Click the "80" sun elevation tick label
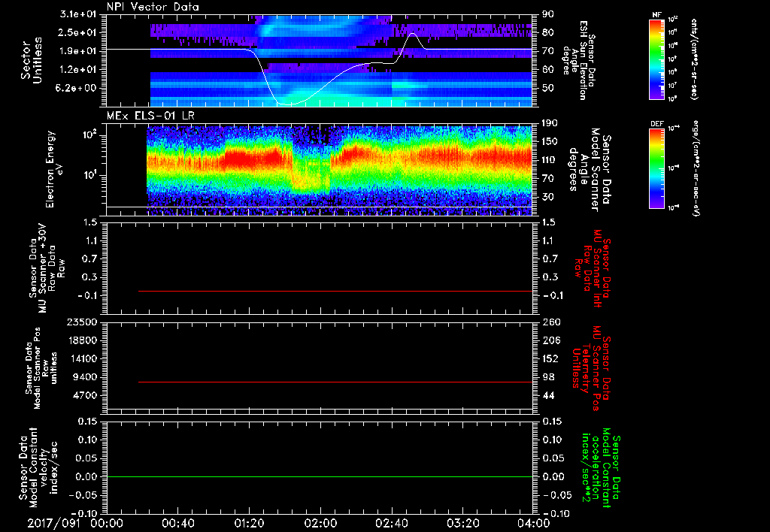 (x=548, y=32)
